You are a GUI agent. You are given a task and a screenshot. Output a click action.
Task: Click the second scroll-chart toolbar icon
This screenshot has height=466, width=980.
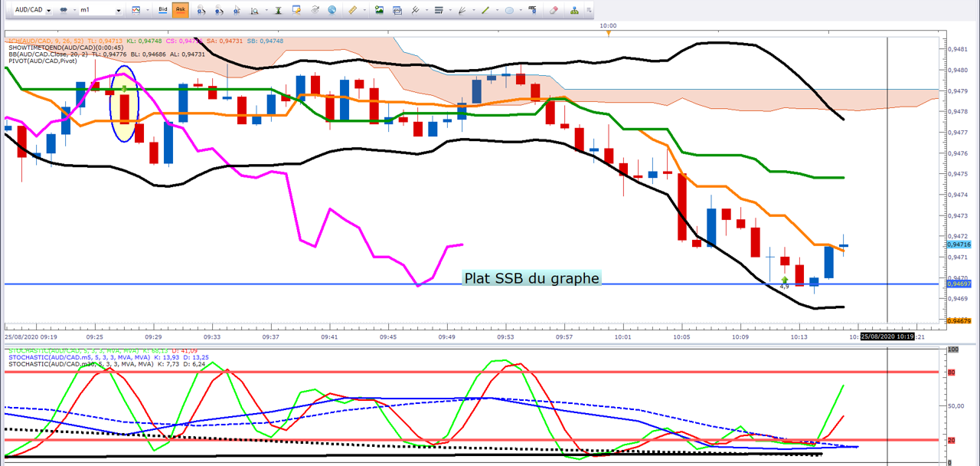(x=220, y=10)
